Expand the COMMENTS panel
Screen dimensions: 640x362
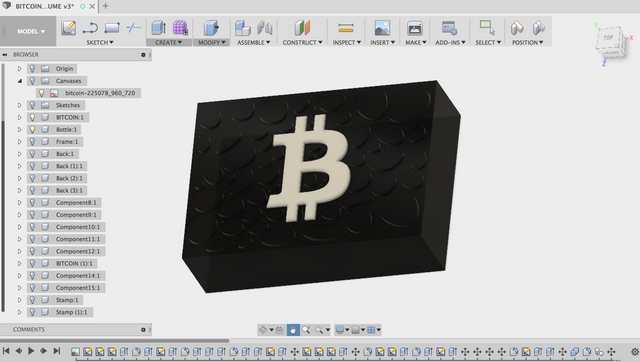(x=143, y=329)
